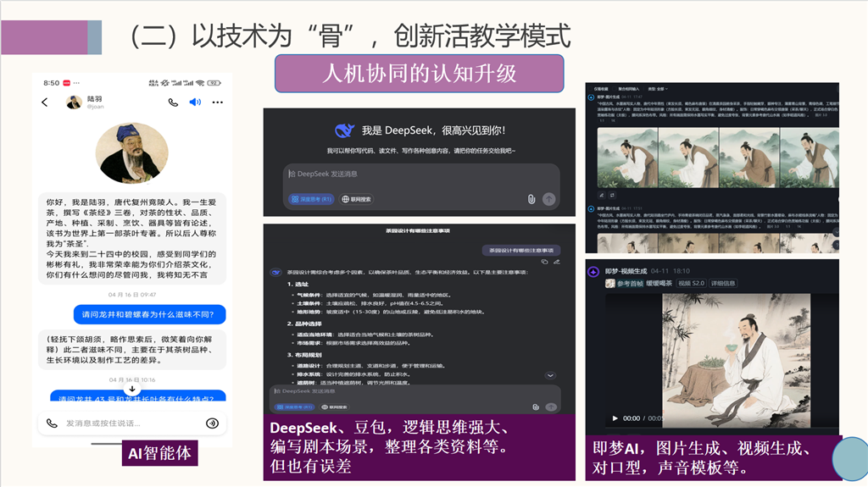
Task: Click the generated video frame of the man drinking tea
Action: pos(737,361)
